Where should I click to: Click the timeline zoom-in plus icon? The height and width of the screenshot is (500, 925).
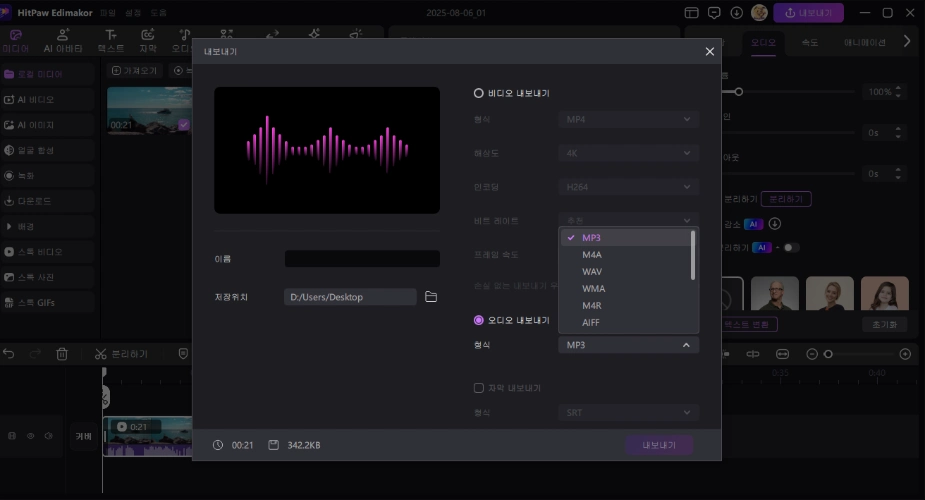[x=906, y=354]
